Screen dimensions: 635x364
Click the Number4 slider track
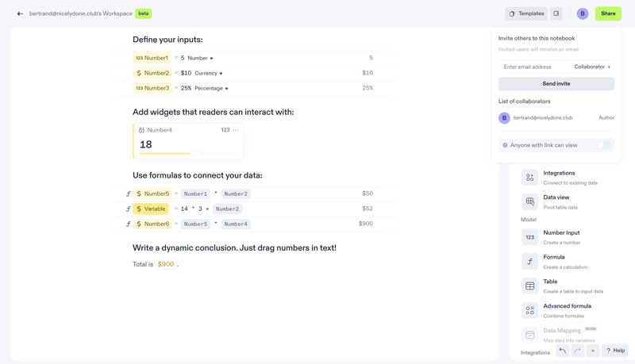(x=188, y=153)
